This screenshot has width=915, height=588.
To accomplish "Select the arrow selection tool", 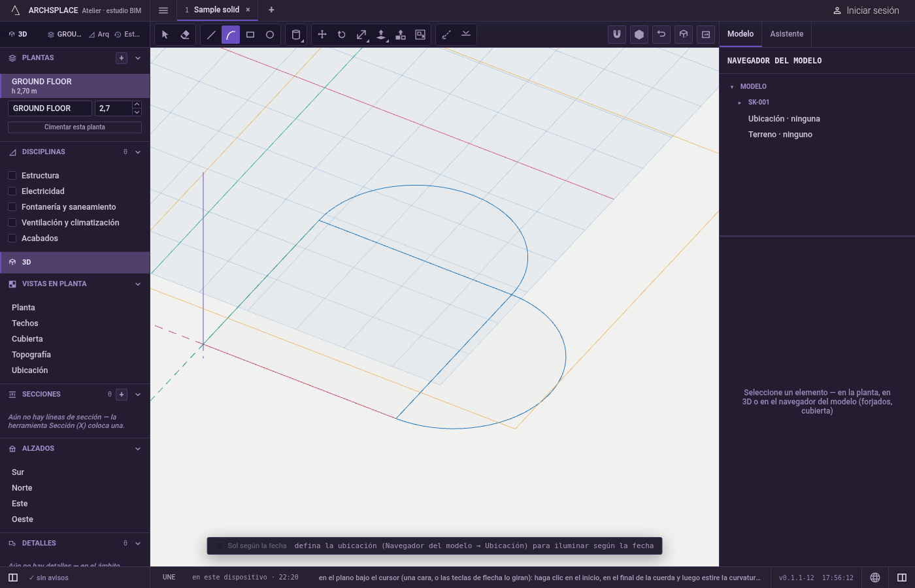I will [165, 35].
